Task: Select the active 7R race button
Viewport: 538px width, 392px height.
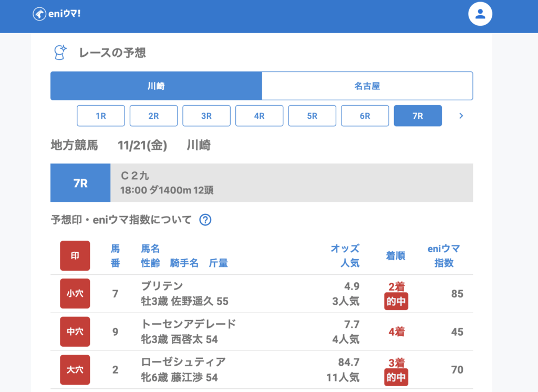Action: (418, 116)
